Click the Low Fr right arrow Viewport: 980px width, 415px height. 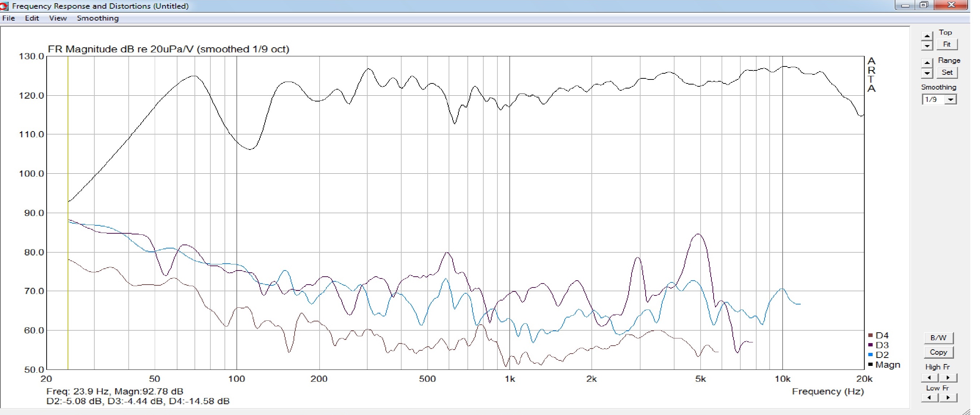[x=948, y=398]
